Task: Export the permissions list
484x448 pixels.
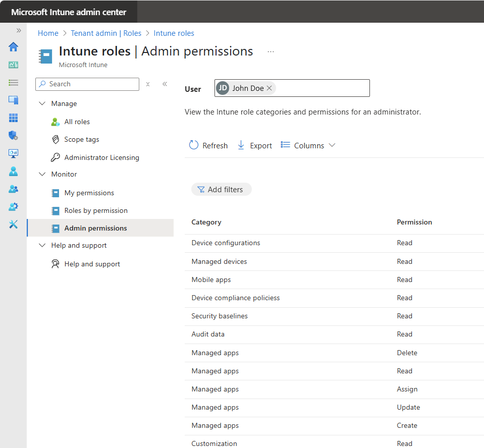Action: (x=254, y=145)
